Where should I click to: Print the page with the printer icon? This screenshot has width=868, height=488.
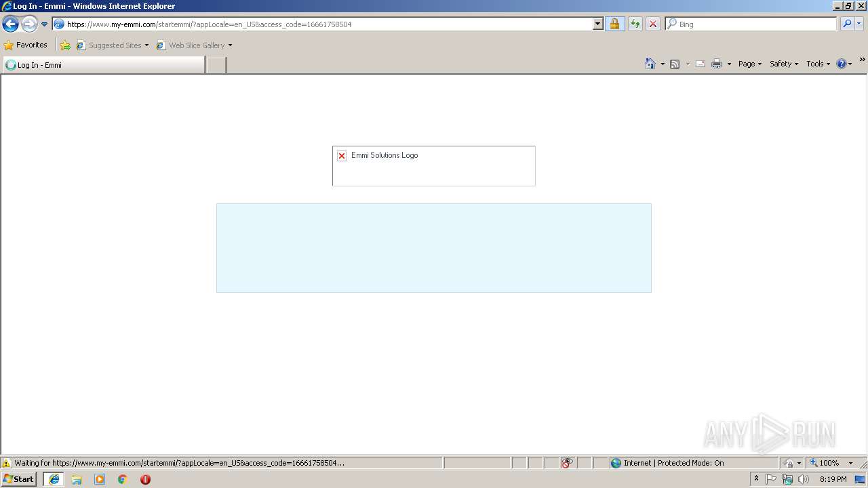tap(717, 64)
